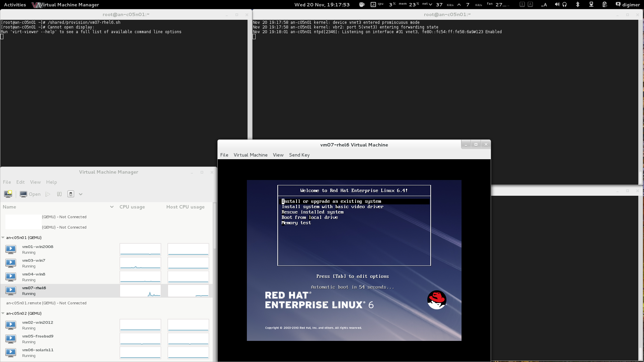Open the shutdown options dropdown arrow
The height and width of the screenshot is (362, 644).
[80, 194]
